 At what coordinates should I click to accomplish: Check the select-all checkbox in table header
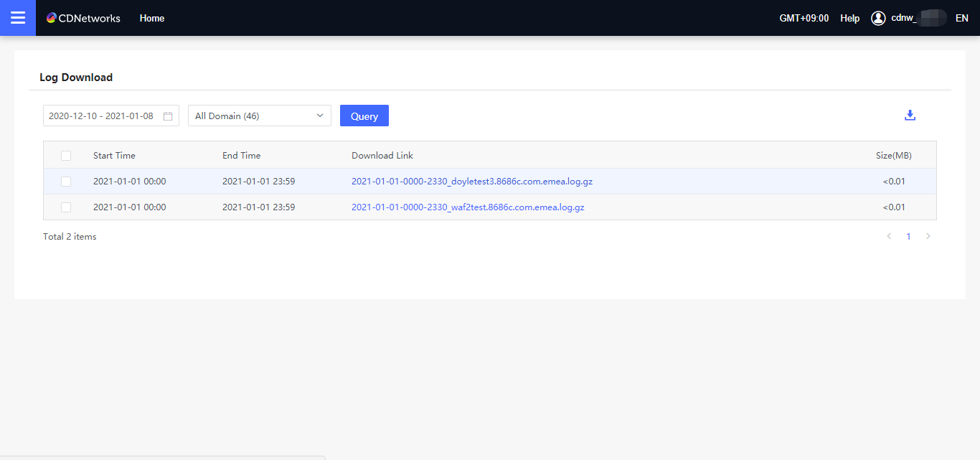pyautogui.click(x=66, y=155)
